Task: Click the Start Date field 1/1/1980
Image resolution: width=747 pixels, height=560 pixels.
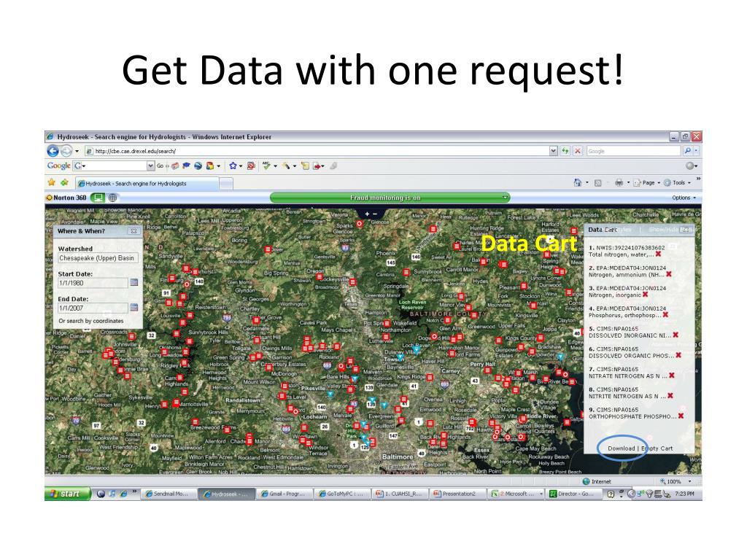Action: [x=93, y=283]
